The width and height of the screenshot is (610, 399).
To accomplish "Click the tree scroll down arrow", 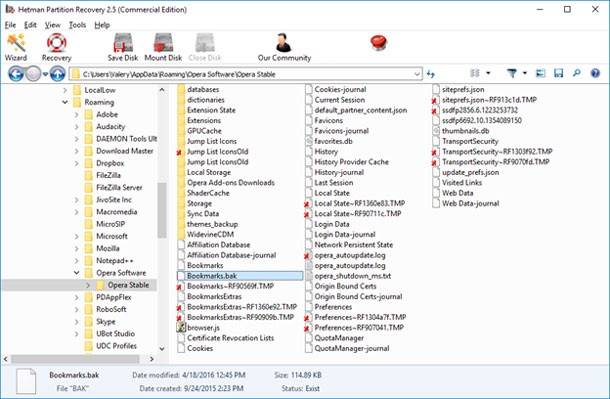I will 162,348.
